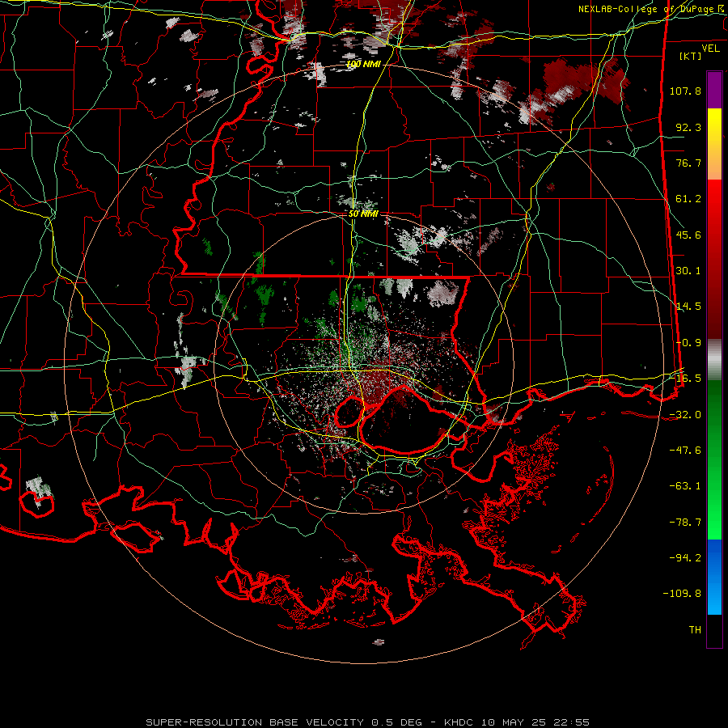This screenshot has width=728, height=728.
Task: Click the -94.2 velocity scale value
Action: pyautogui.click(x=685, y=558)
